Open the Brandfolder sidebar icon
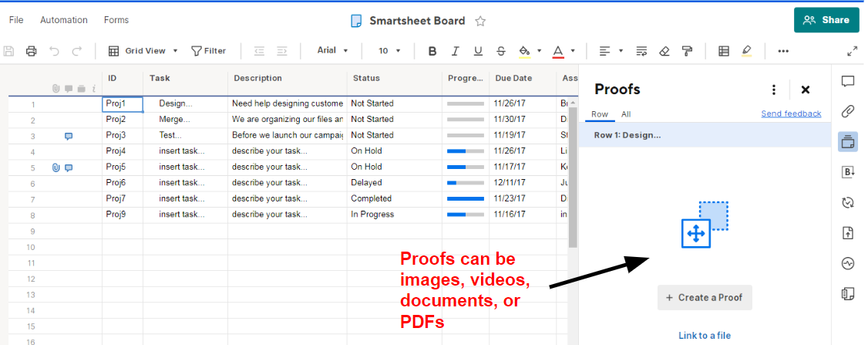Viewport: 868px width, 345px height. (x=847, y=173)
